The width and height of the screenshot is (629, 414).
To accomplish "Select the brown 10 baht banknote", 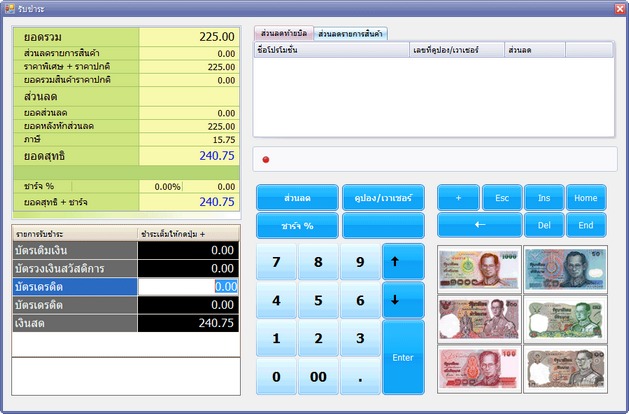I will click(x=564, y=368).
